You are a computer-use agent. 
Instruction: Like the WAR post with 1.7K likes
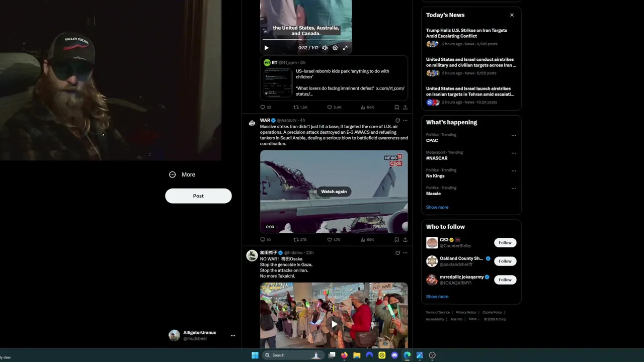[x=334, y=240]
